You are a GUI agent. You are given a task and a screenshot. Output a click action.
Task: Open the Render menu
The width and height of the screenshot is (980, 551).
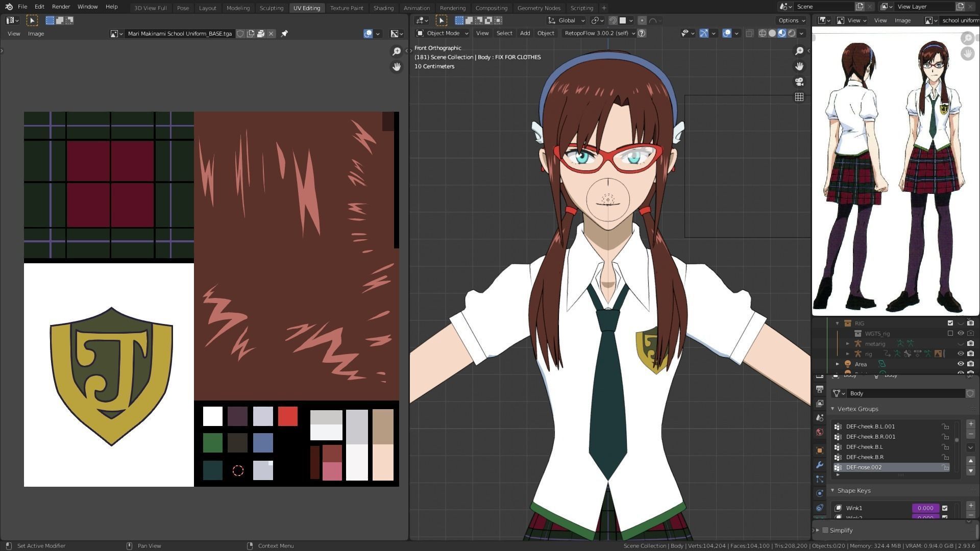(61, 7)
